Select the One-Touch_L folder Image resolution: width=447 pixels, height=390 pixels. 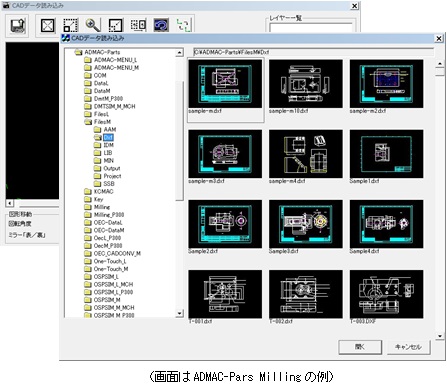point(110,261)
